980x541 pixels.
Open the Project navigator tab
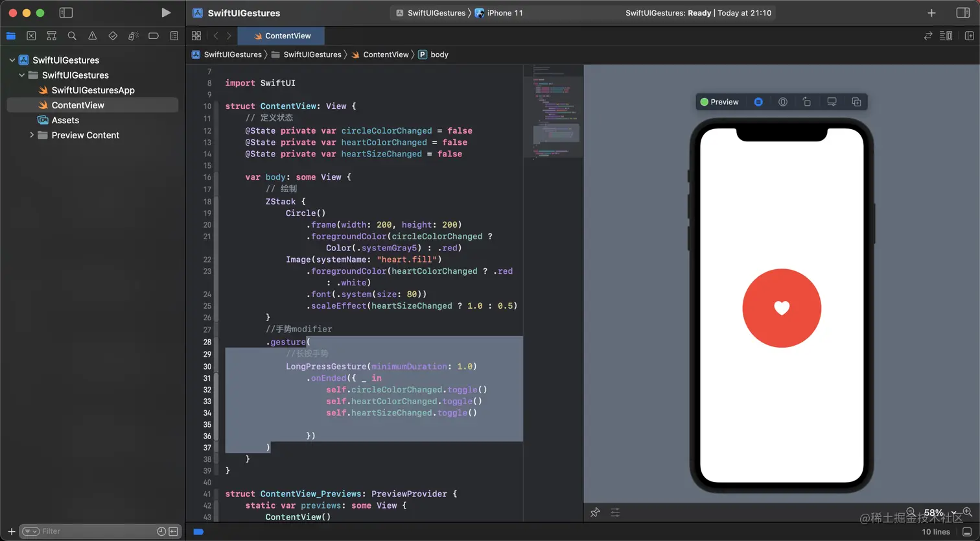[x=11, y=36]
